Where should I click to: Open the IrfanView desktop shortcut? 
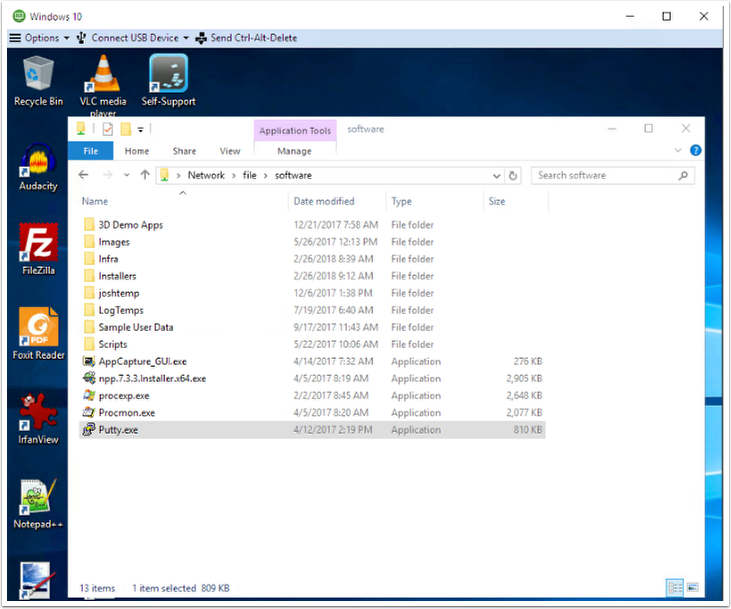(x=38, y=419)
